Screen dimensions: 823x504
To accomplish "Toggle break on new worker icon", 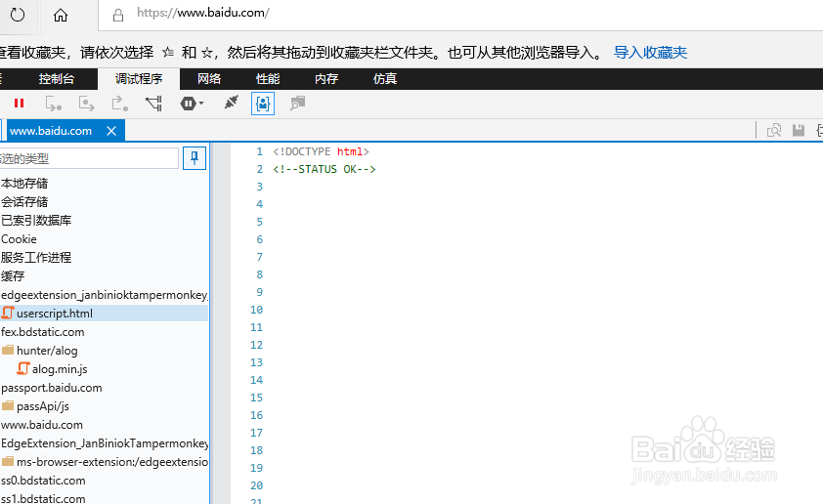I will (153, 104).
